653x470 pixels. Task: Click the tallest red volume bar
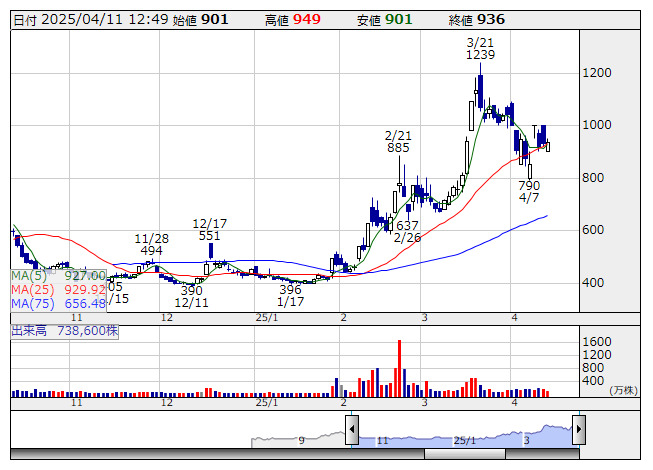click(x=399, y=368)
